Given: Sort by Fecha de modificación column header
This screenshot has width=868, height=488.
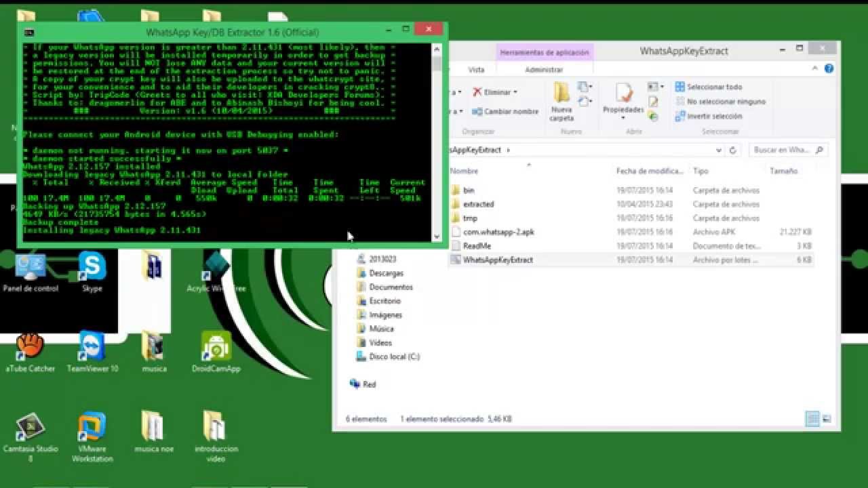Looking at the screenshot, I should coord(649,171).
